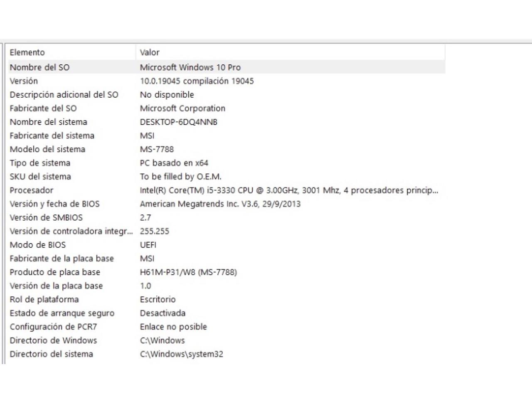Click the value 'PC basado en x64'
The width and height of the screenshot is (532, 399).
tap(174, 163)
